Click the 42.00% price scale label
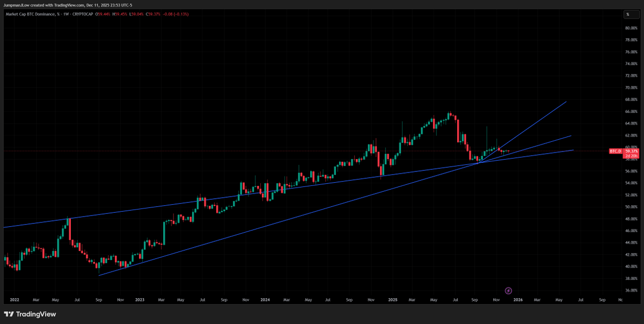Image resolution: width=644 pixels, height=324 pixels. pyautogui.click(x=631, y=255)
